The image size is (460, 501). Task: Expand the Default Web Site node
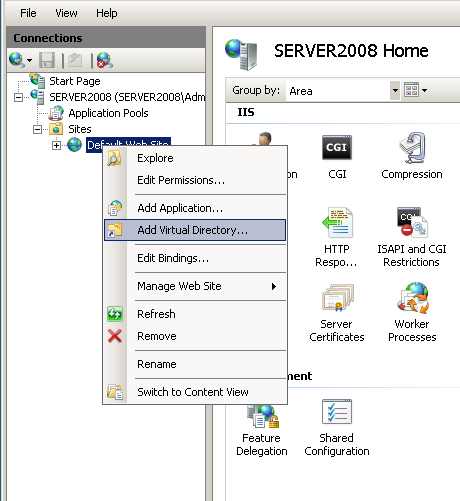56,146
